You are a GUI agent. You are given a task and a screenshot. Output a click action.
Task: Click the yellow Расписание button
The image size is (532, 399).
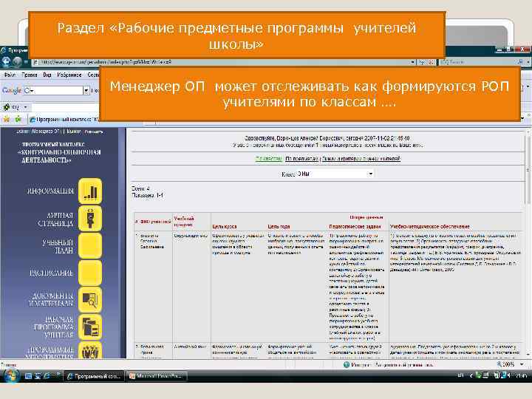(90, 273)
